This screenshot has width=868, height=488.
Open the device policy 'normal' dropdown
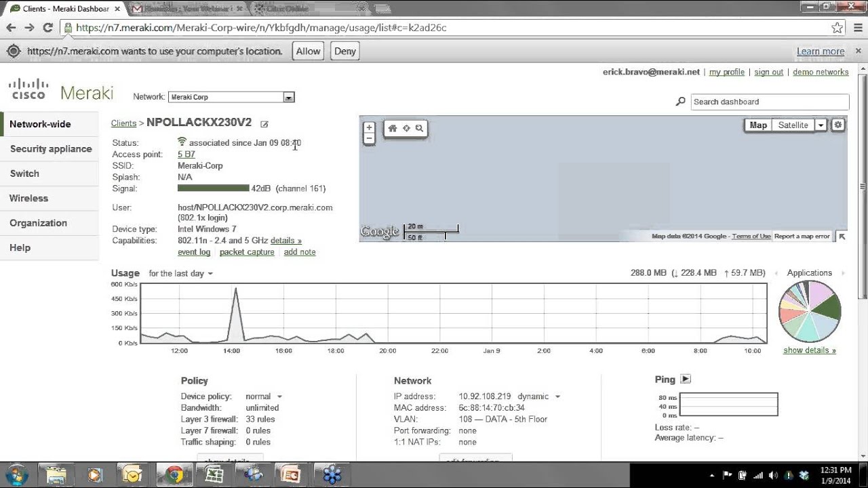click(264, 396)
